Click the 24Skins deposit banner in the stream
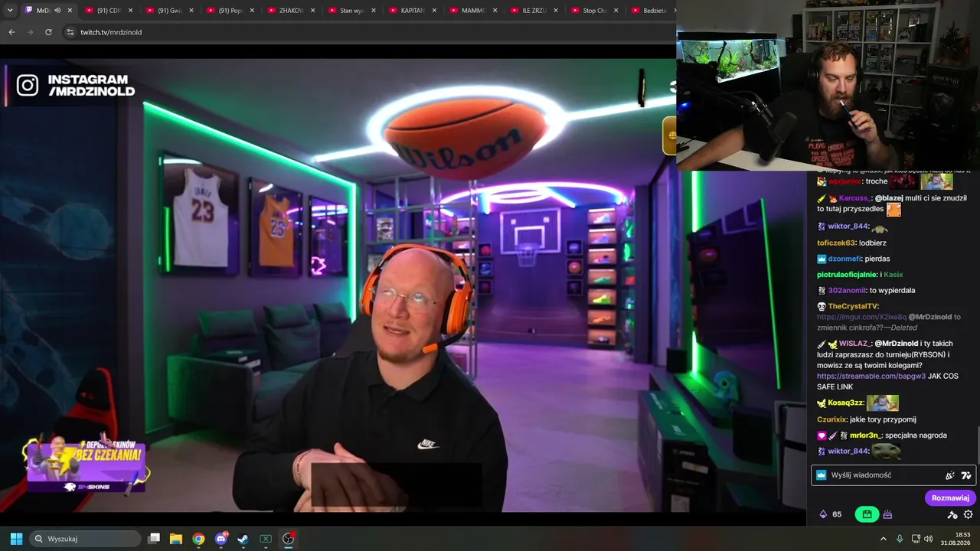The height and width of the screenshot is (551, 980). coord(86,464)
